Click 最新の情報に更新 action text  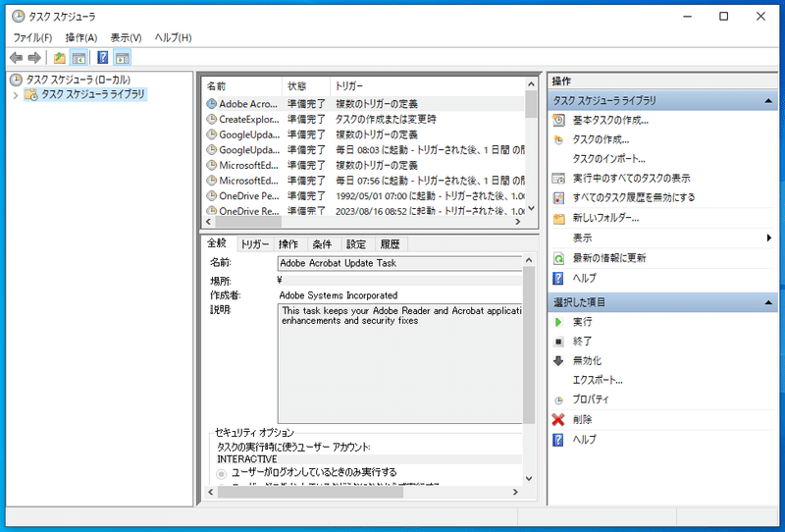tap(609, 258)
